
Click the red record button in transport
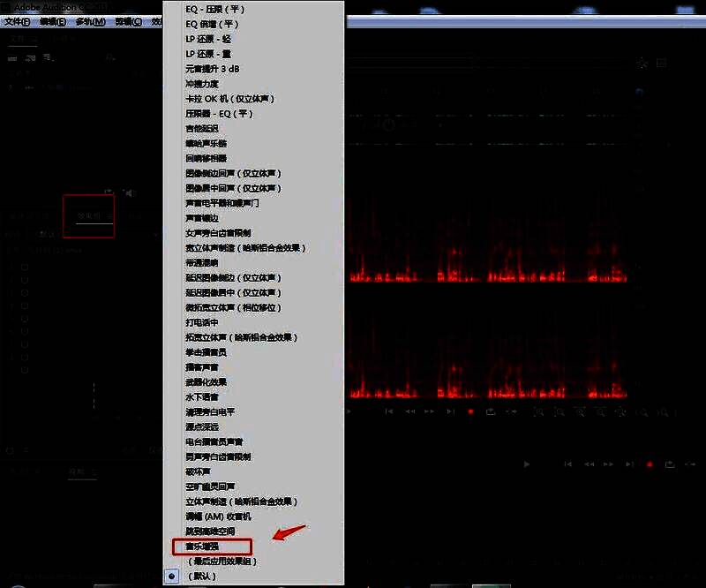[470, 411]
